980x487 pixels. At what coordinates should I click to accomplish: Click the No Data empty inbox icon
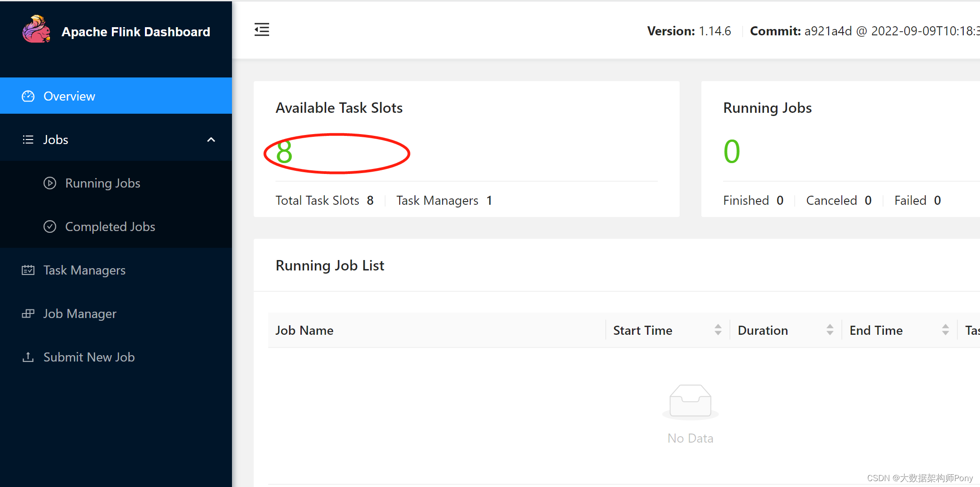click(690, 402)
